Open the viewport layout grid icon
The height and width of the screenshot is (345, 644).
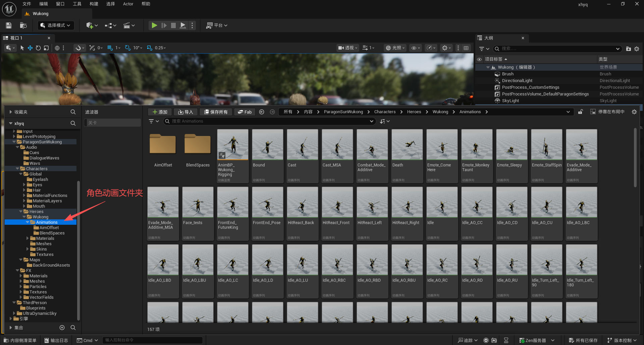[x=466, y=48]
